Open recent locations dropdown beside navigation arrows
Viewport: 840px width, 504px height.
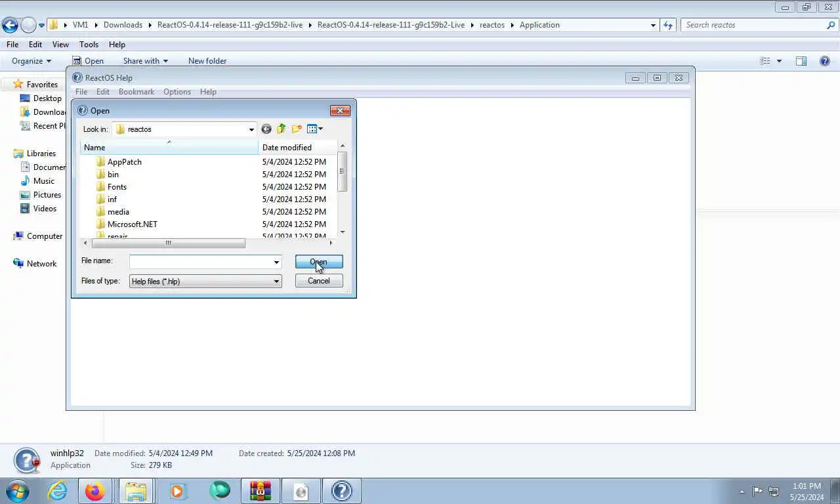point(41,26)
